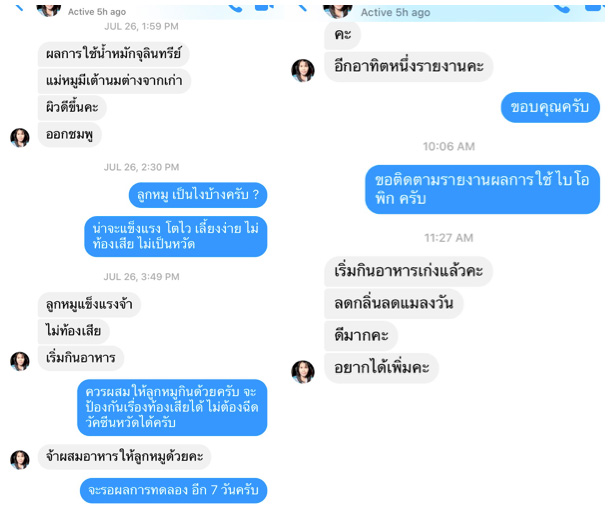Click the 'JUL 26, 2:30 PM' timestamp
Image resolution: width=615 pixels, height=511 pixels.
141,167
